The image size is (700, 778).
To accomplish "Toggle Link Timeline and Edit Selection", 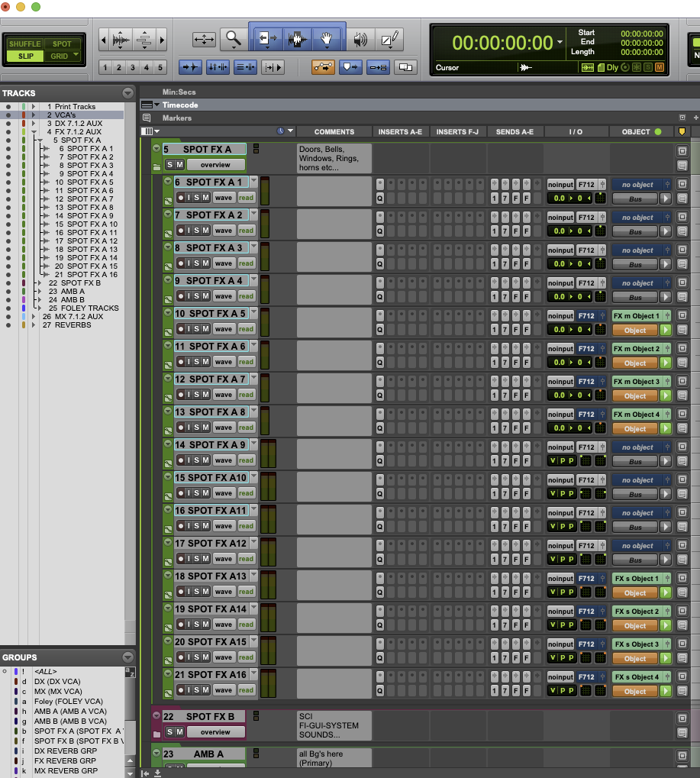I will (218, 68).
